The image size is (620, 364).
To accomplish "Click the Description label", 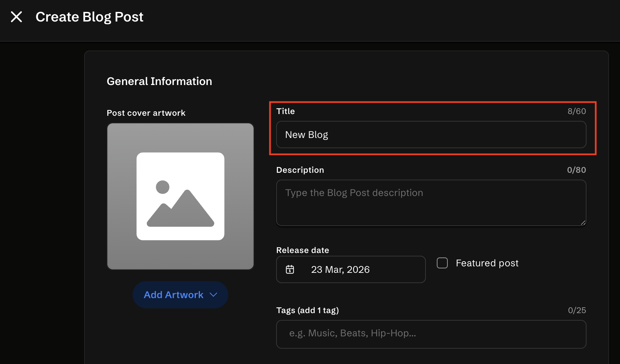I will 300,170.
